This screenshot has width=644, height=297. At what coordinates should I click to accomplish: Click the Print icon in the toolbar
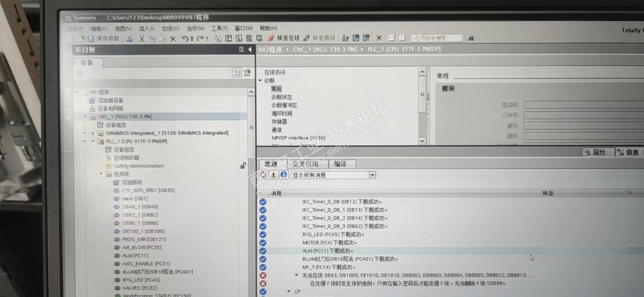[x=129, y=39]
